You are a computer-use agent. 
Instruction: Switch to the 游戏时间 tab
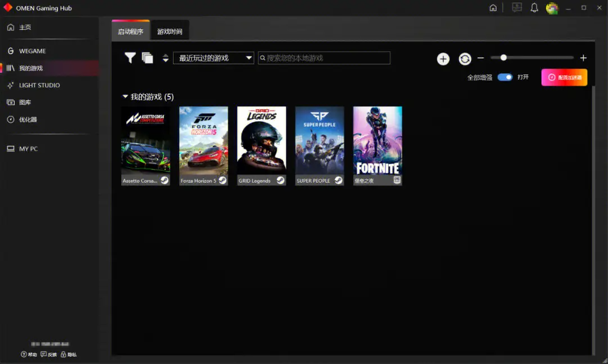[170, 32]
